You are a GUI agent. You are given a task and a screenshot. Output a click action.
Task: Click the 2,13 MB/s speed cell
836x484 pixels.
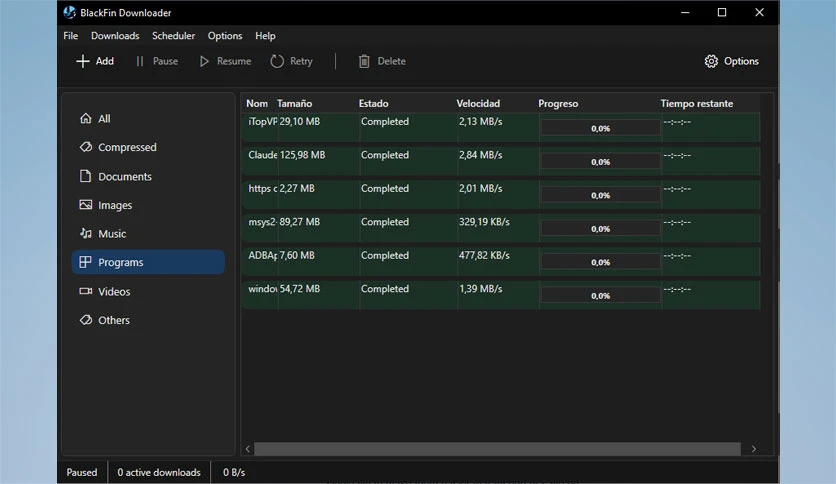point(480,122)
